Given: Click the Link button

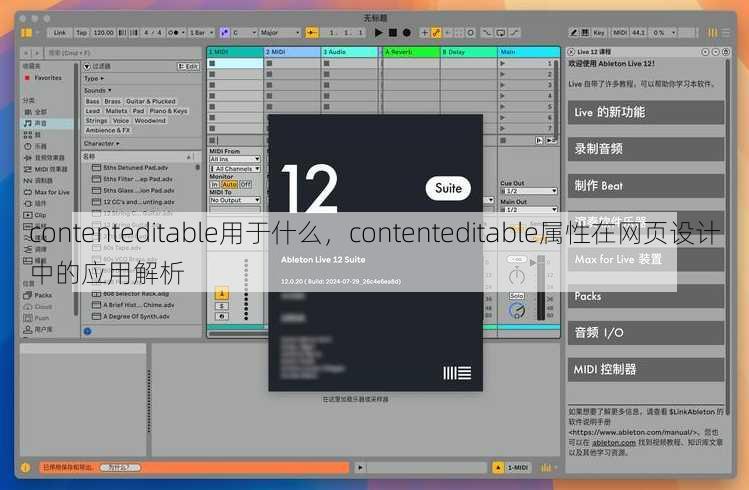Looking at the screenshot, I should tap(60, 32).
